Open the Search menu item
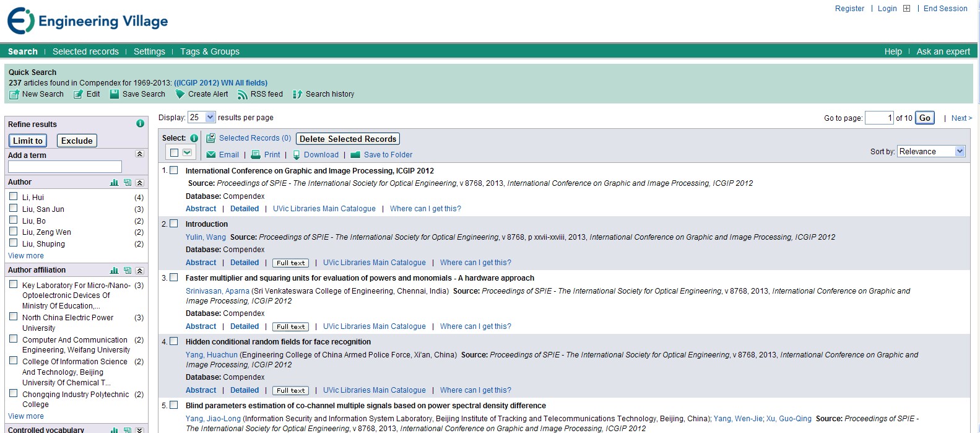This screenshot has width=980, height=433. [23, 51]
